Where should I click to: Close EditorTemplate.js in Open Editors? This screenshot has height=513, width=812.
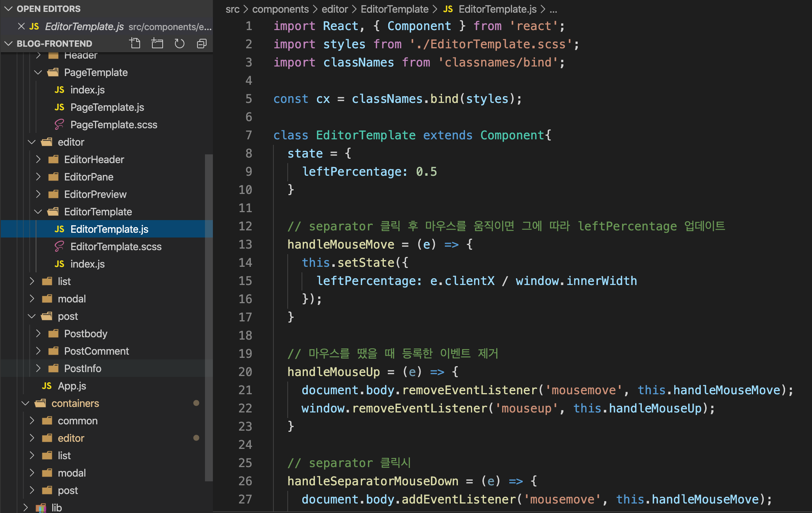pos(21,26)
